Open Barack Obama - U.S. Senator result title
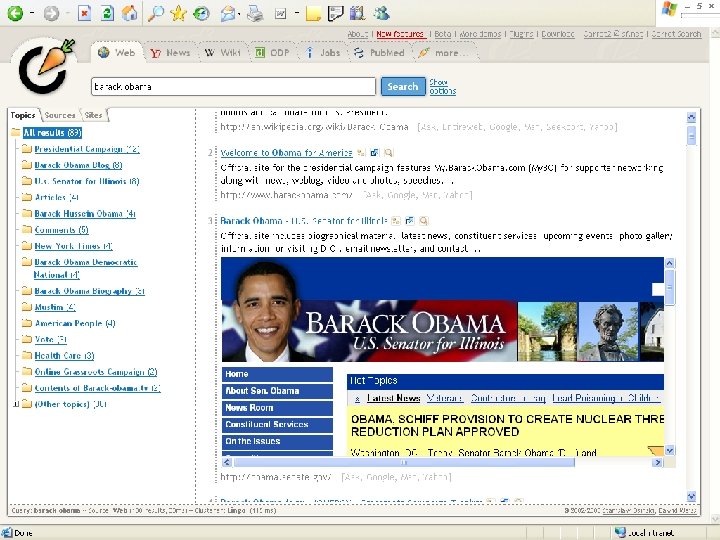Screen dimensions: 720x540 (x=304, y=221)
